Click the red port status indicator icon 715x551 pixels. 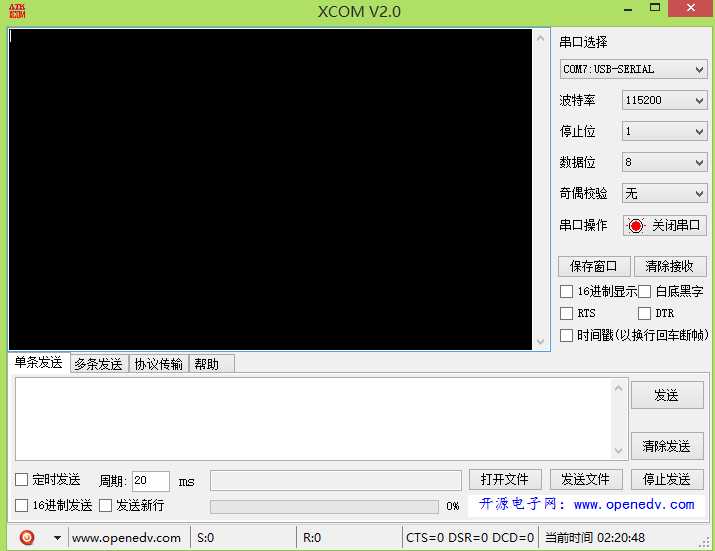click(635, 225)
